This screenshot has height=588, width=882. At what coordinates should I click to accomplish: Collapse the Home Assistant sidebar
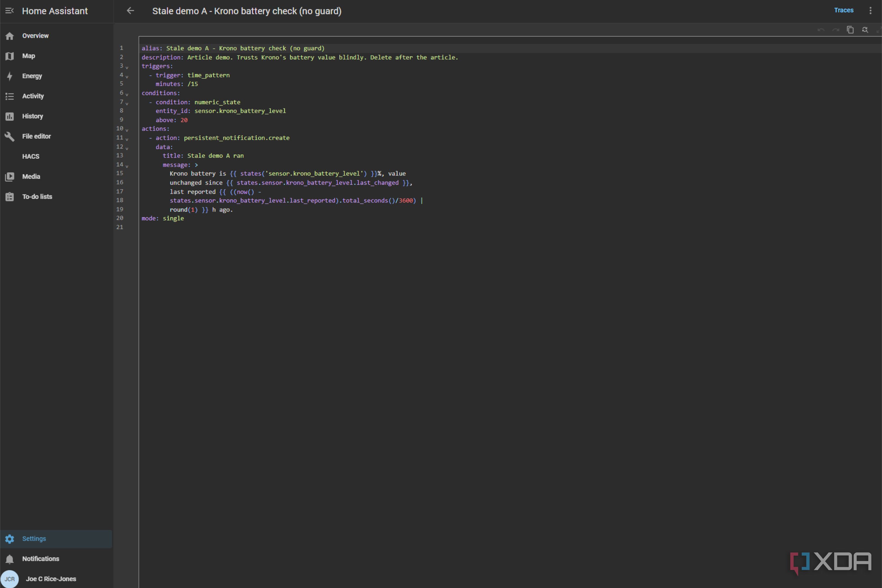[9, 11]
